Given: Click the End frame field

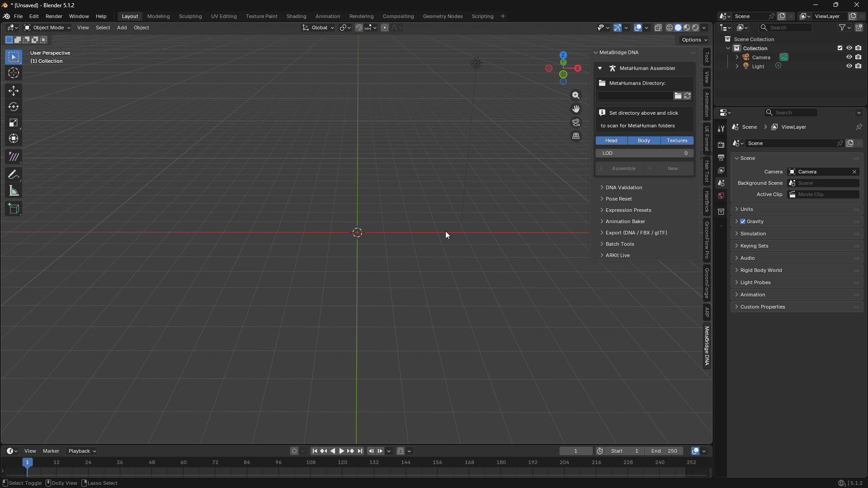Looking at the screenshot, I should coord(664,451).
